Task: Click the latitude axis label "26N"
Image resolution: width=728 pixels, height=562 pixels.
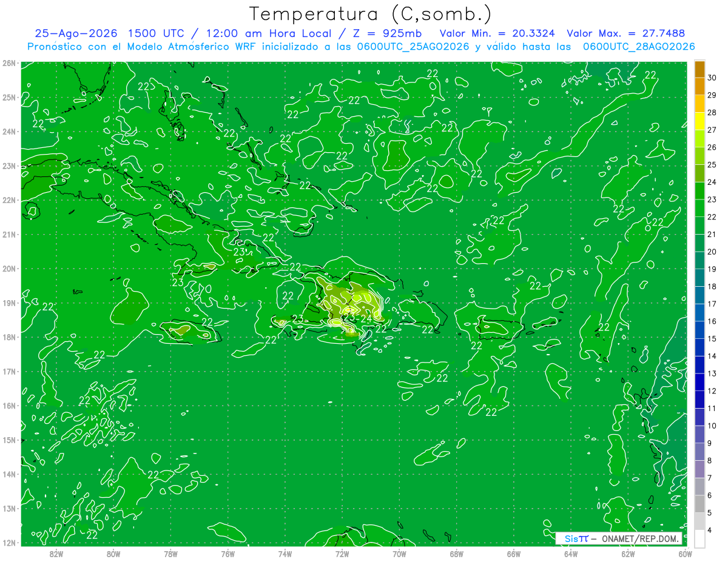Action: (x=9, y=63)
